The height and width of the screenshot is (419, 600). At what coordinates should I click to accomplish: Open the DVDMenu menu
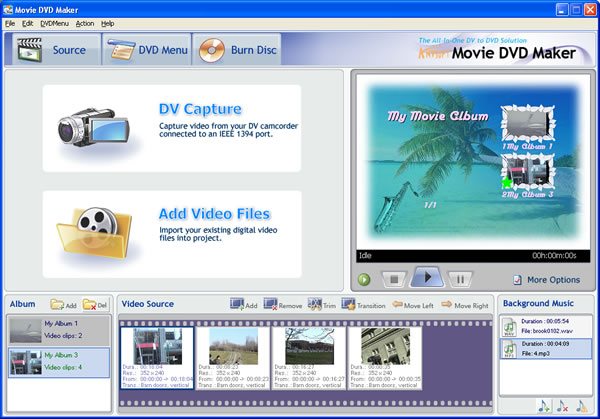tap(54, 24)
